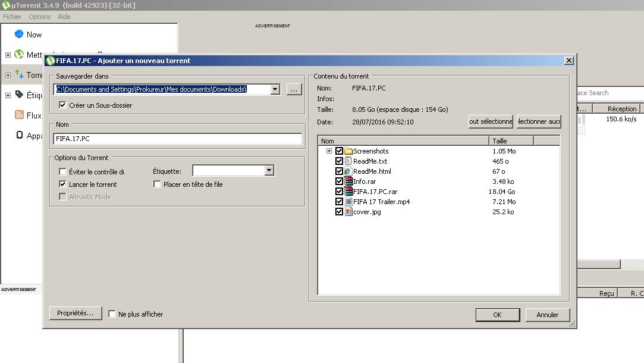Click the Étiquettes tag icon in sidebar
The image size is (644, 363).
[x=19, y=95]
